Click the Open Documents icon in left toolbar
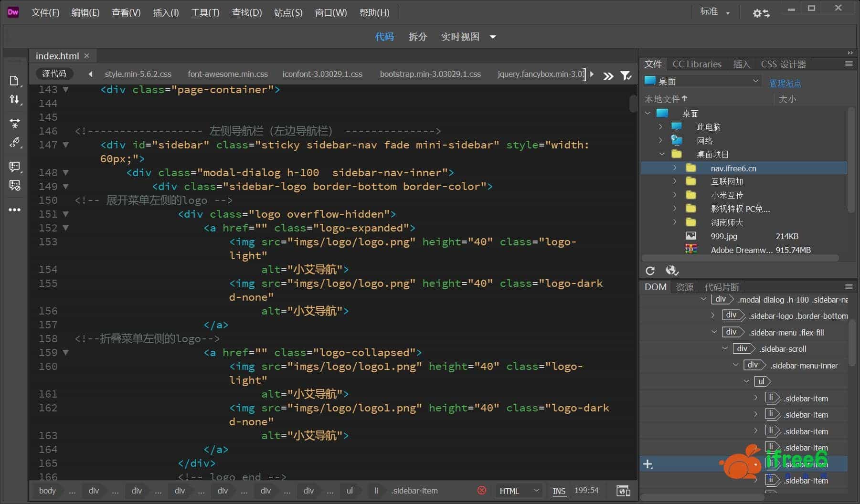This screenshot has width=860, height=504. point(14,81)
